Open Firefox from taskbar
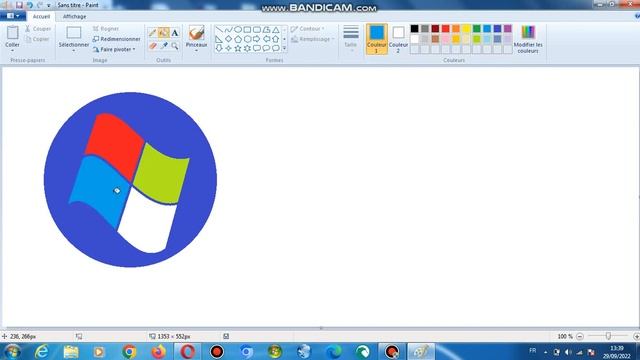 [158, 351]
